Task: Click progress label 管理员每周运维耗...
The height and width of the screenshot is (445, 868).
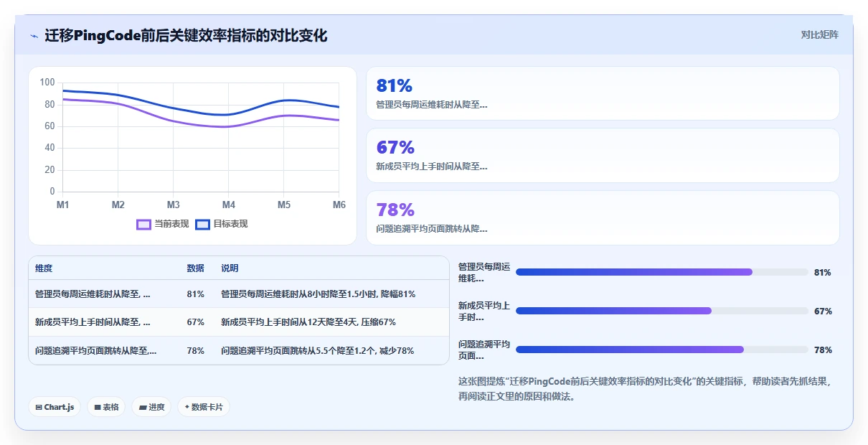Action: [x=484, y=272]
